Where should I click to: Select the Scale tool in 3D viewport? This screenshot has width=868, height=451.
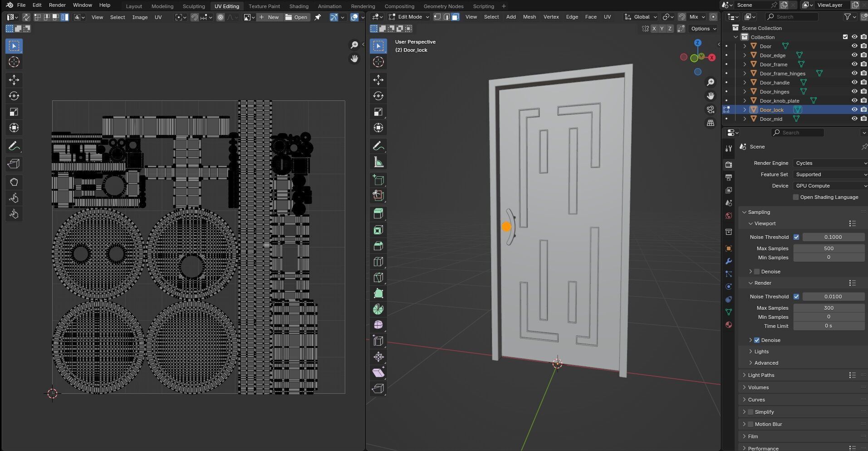(378, 112)
